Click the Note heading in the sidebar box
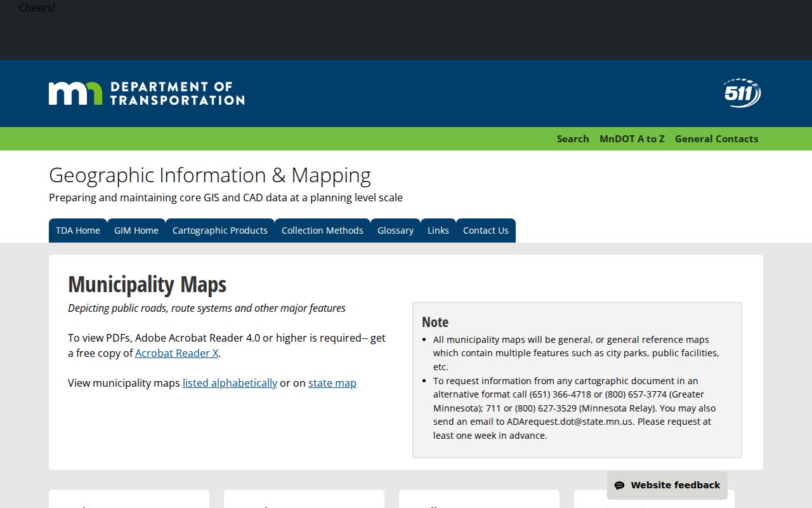The image size is (812, 508). 435,322
